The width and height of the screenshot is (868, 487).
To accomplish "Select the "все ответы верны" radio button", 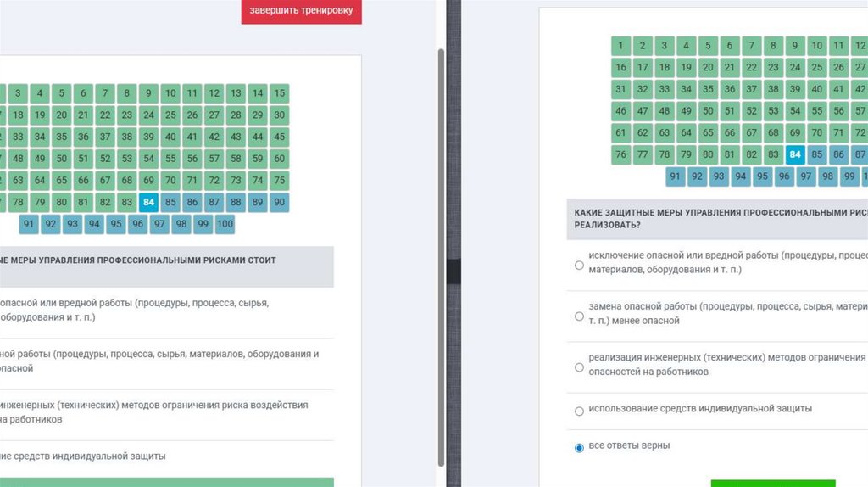I will (x=580, y=447).
